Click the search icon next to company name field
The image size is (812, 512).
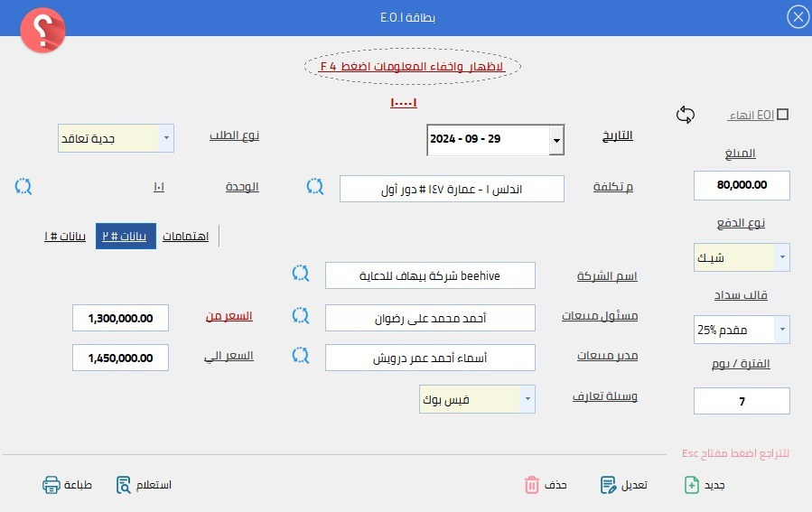click(300, 273)
